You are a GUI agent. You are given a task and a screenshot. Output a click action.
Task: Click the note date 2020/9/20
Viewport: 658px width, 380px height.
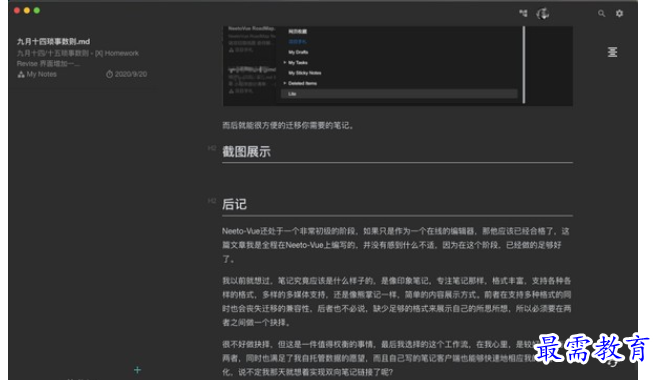(131, 74)
